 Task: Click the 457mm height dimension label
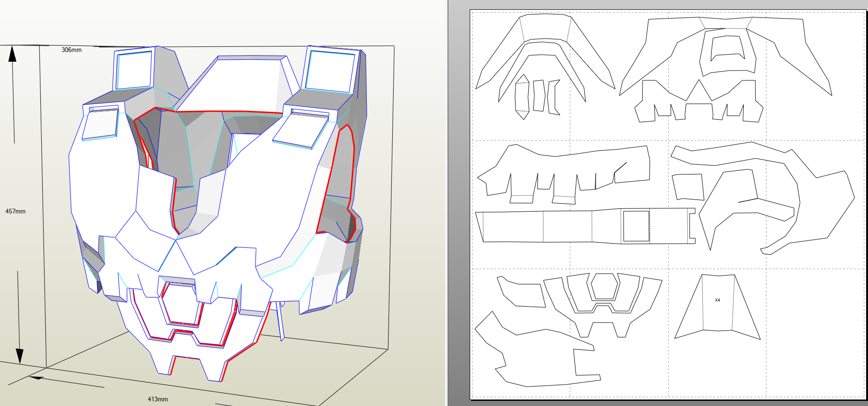(x=15, y=211)
